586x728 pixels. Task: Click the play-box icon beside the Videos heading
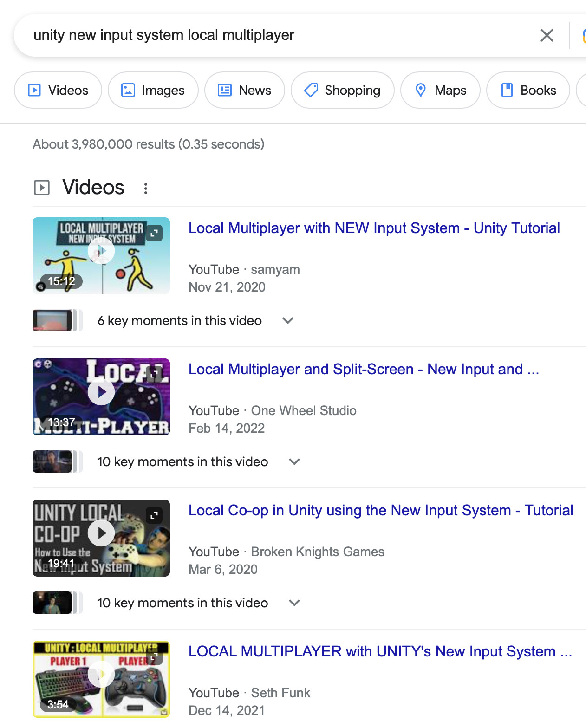click(42, 188)
